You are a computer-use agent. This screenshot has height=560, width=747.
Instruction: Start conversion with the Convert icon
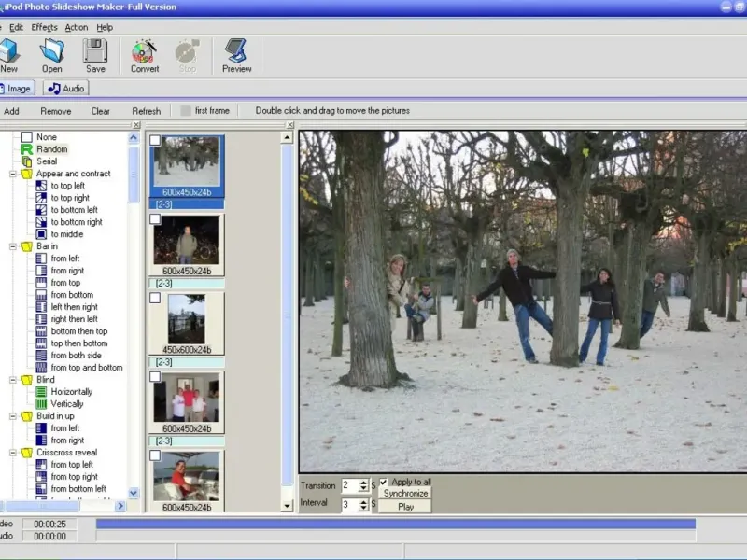pyautogui.click(x=145, y=52)
